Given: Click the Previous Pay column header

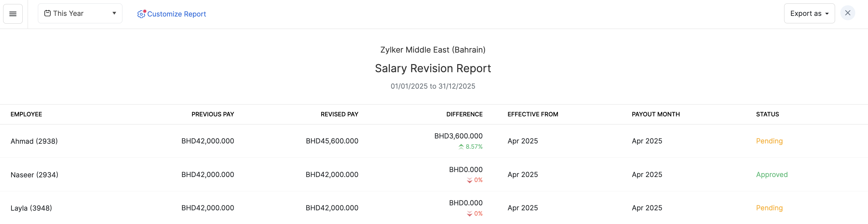Looking at the screenshot, I should [x=212, y=114].
